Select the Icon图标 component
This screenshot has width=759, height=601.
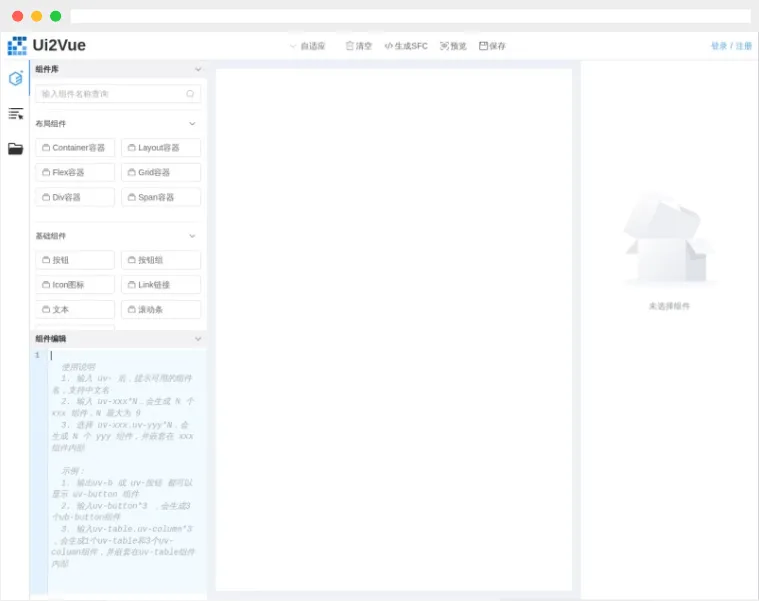tap(75, 285)
